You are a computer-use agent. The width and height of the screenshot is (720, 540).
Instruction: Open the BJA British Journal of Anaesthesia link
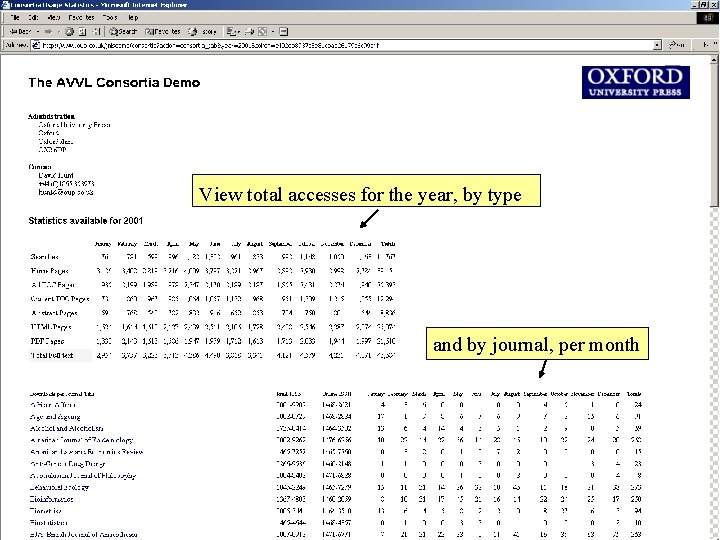point(83,534)
